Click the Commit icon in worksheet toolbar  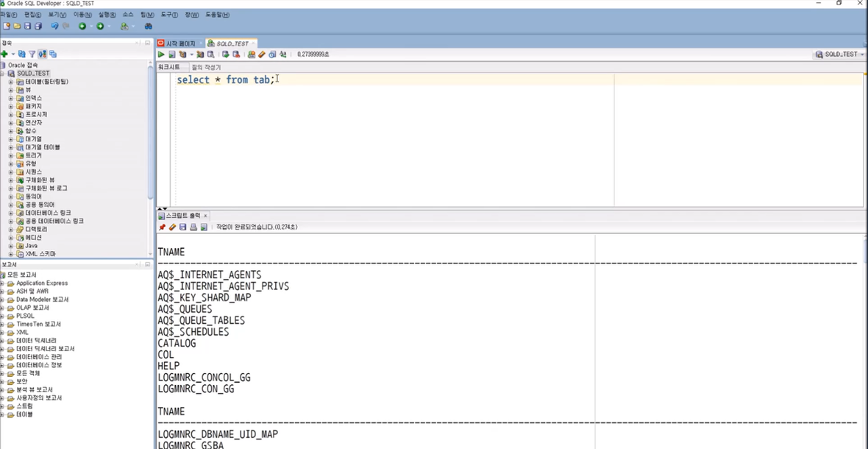point(226,54)
